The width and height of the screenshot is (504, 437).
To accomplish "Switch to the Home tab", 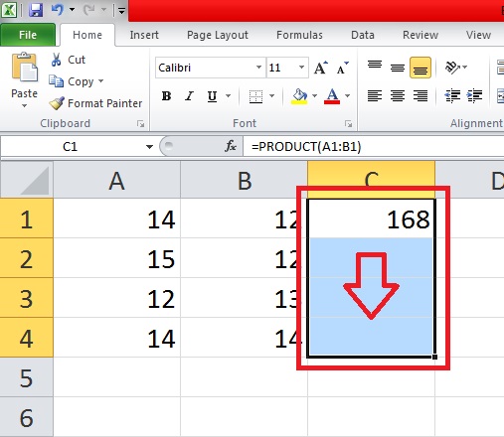I will (x=87, y=35).
